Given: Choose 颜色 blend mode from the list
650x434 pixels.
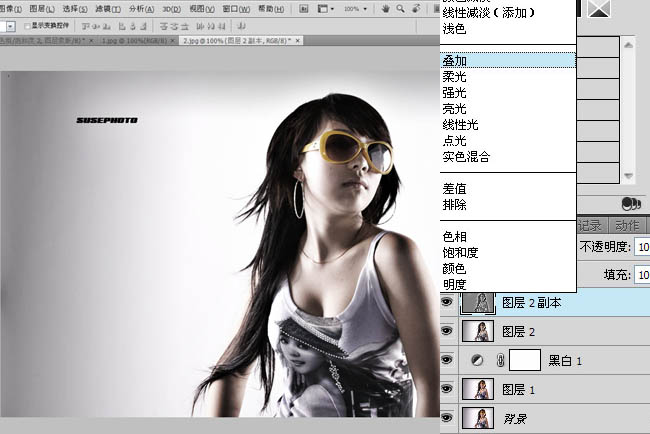Looking at the screenshot, I should [454, 269].
